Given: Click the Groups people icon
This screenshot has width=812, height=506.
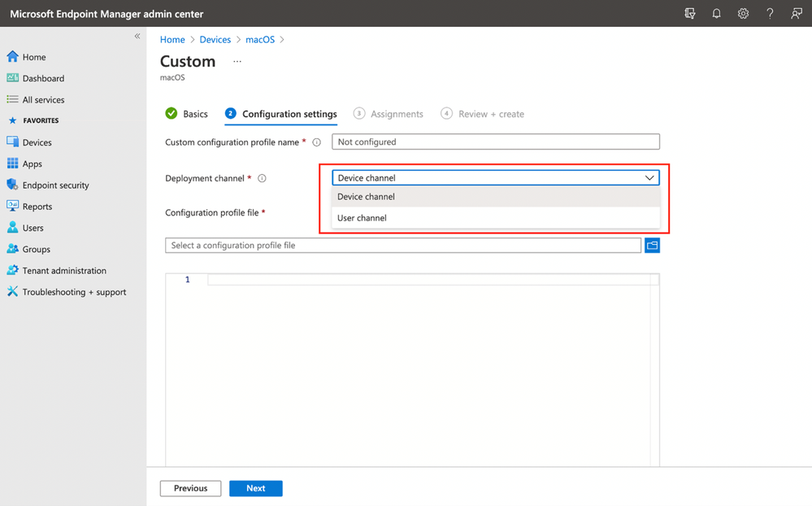Looking at the screenshot, I should (x=12, y=249).
